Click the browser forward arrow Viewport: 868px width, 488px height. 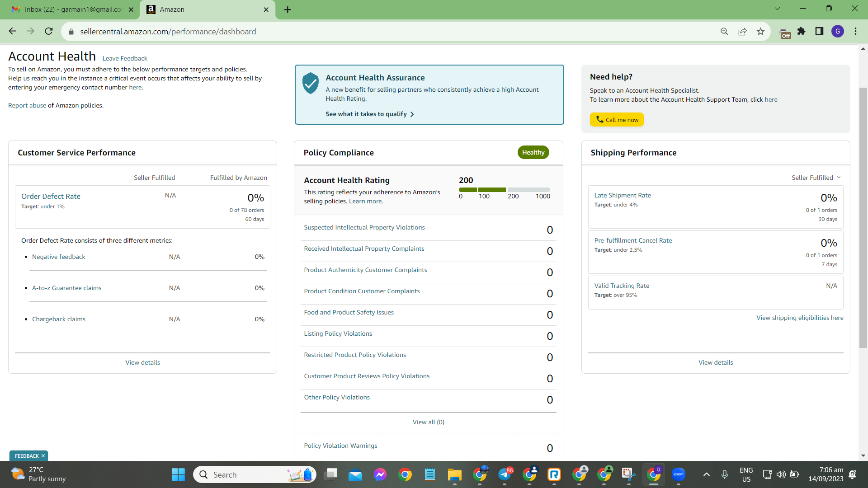(30, 31)
